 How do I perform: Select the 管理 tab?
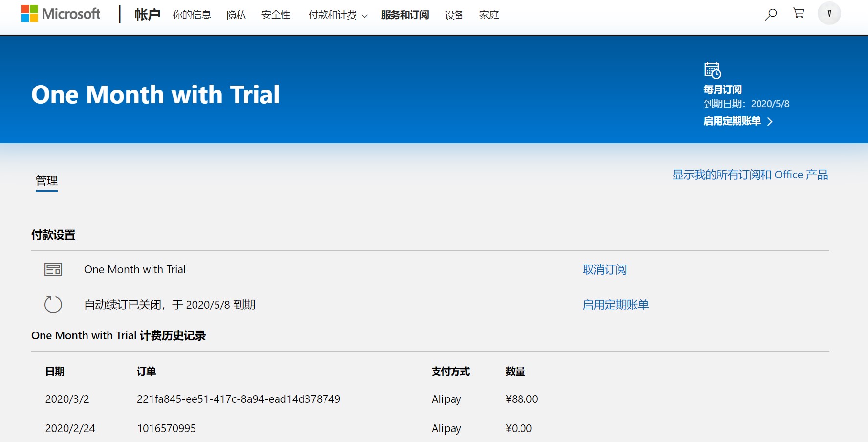[47, 181]
